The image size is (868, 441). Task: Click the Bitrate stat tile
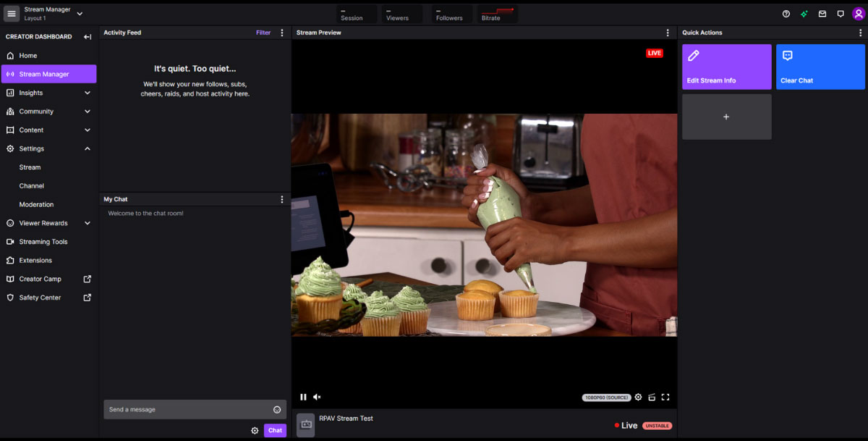498,14
